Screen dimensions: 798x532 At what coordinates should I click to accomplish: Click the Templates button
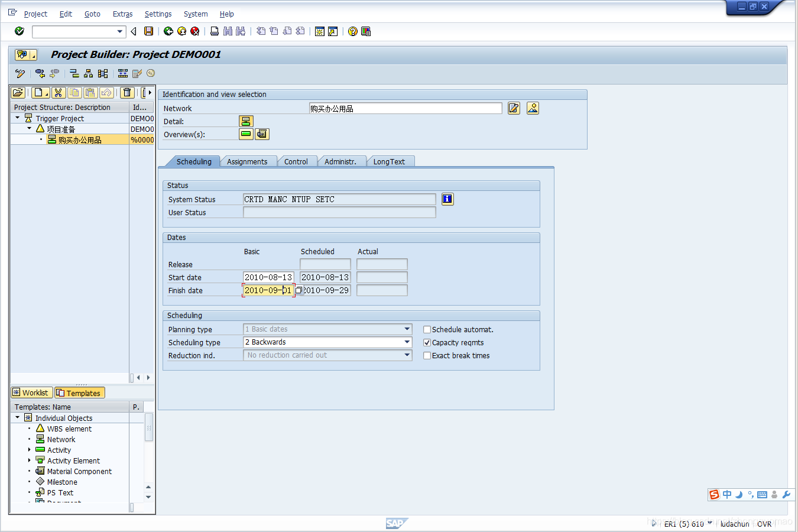click(x=80, y=392)
